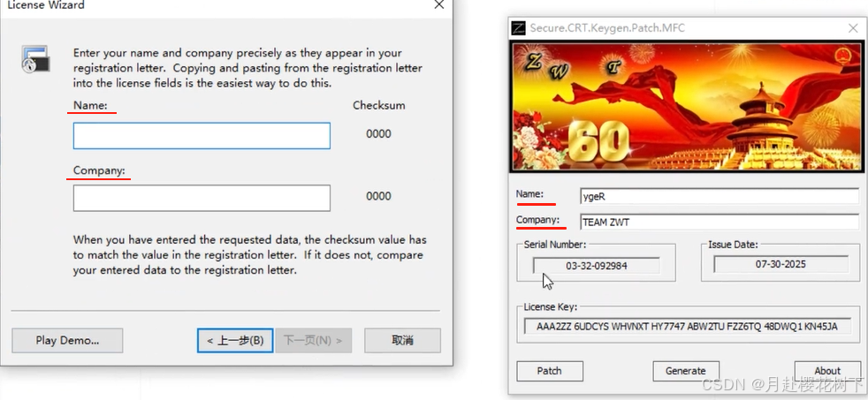Screen dimensions: 868x400
Task: Click the License Key field in keygen
Action: pyautogui.click(x=687, y=327)
